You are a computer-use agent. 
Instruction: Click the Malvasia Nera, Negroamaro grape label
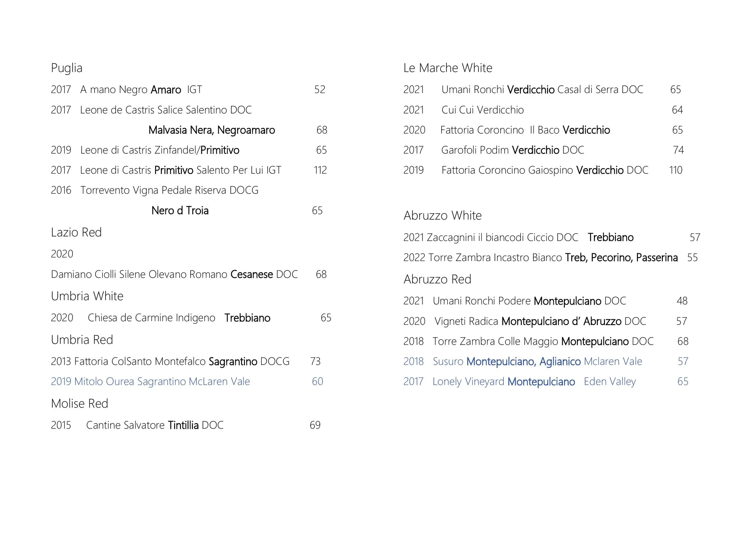tap(211, 130)
